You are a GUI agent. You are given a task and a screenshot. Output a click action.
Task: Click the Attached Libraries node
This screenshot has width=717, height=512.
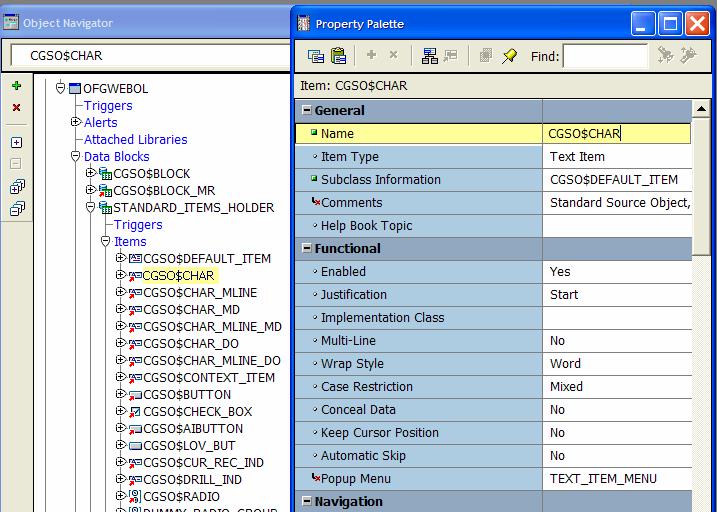click(135, 139)
